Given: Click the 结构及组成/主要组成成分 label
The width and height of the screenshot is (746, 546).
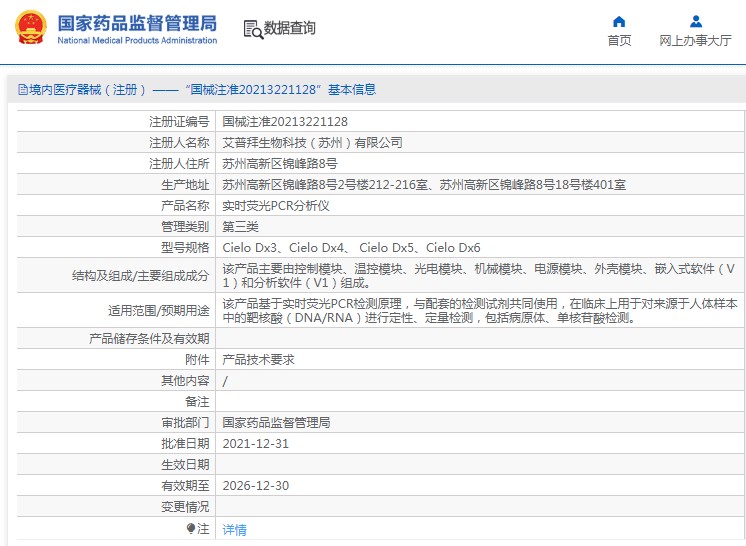Looking at the screenshot, I should click(140, 275).
